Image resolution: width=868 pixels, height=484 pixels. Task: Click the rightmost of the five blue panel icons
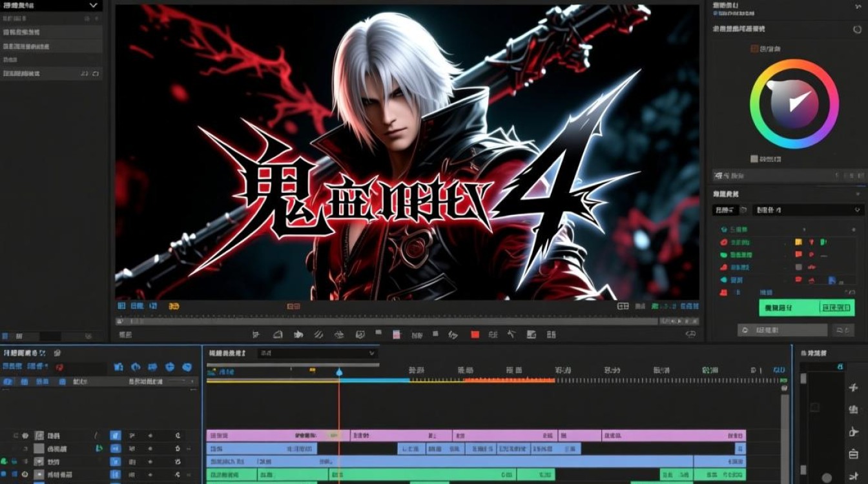(x=187, y=367)
